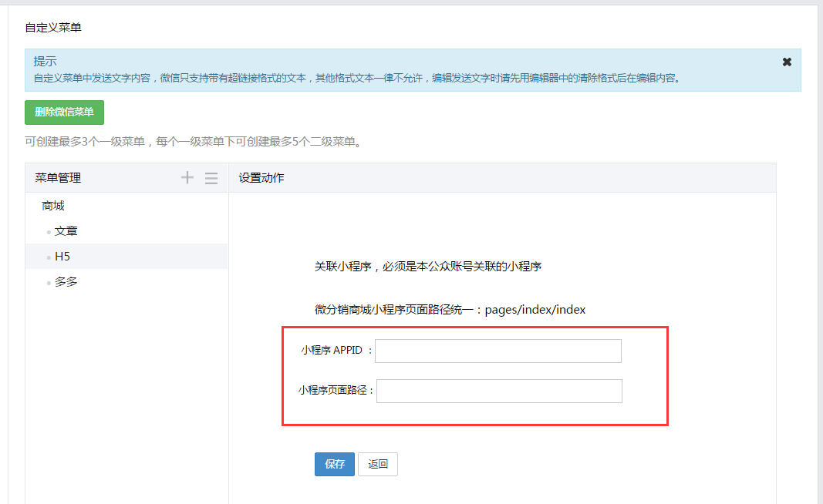Save settings with the blue 保存 button
Viewport: 823px width, 504px height.
tap(334, 464)
